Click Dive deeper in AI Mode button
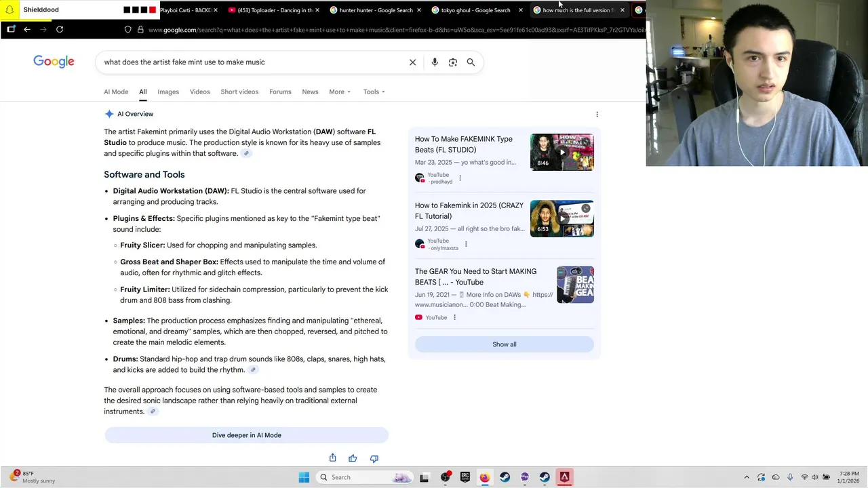The width and height of the screenshot is (868, 488). [246, 435]
